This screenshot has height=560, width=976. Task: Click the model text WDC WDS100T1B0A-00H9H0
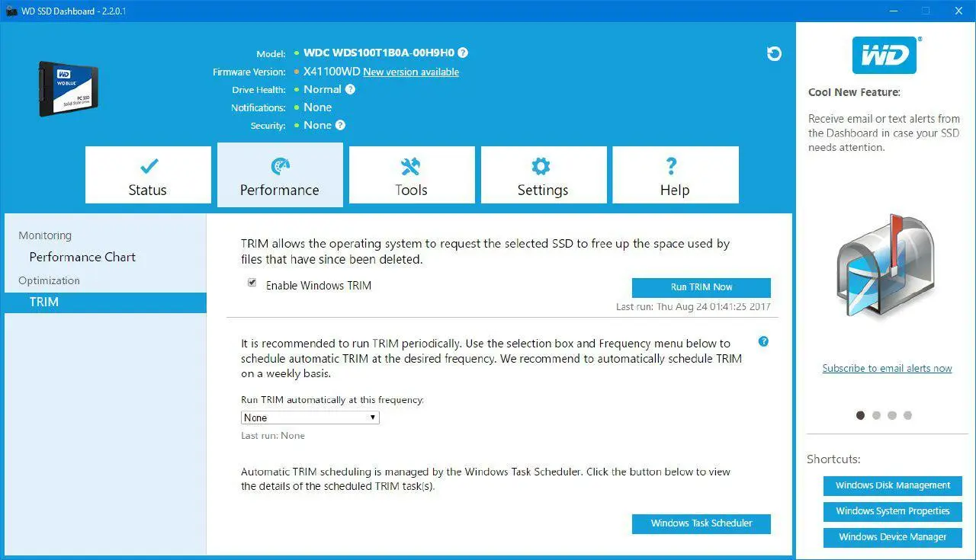pos(379,53)
